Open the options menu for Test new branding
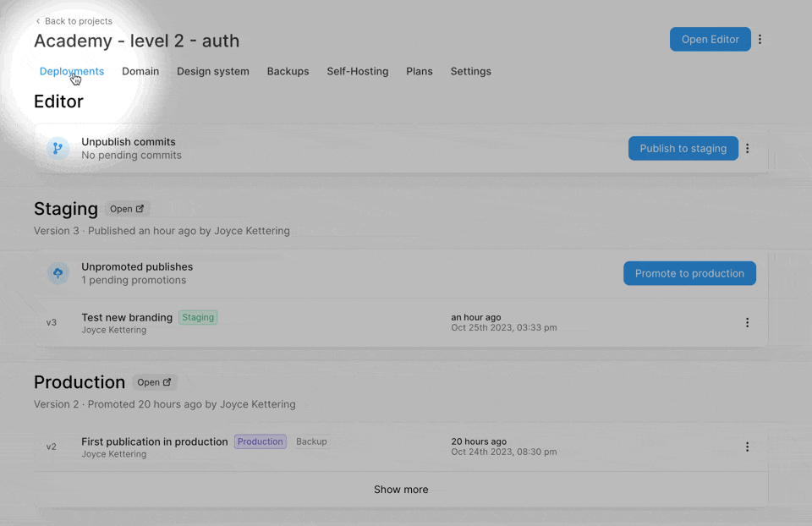This screenshot has width=812, height=526. [747, 323]
